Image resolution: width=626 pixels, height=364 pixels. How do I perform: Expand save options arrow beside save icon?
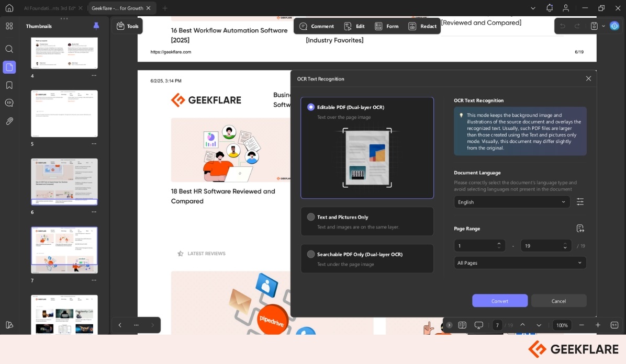(x=603, y=26)
